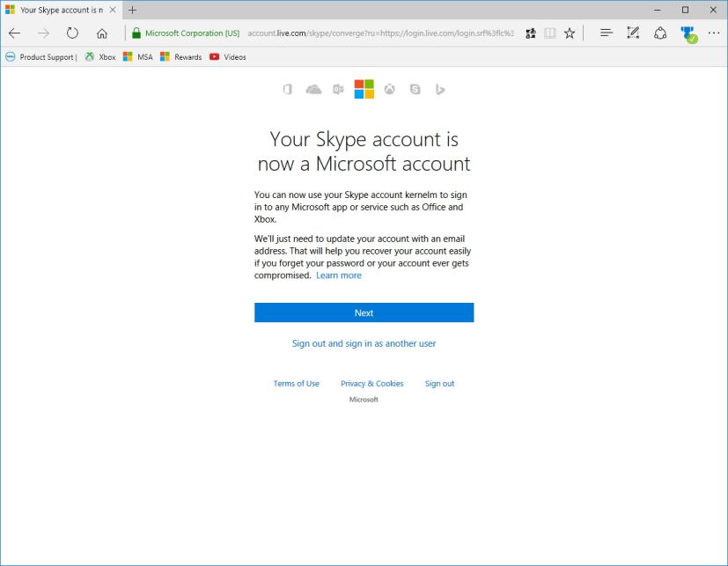Click the Outlook icon in service header
Viewport: 728px width, 566px height.
338,89
